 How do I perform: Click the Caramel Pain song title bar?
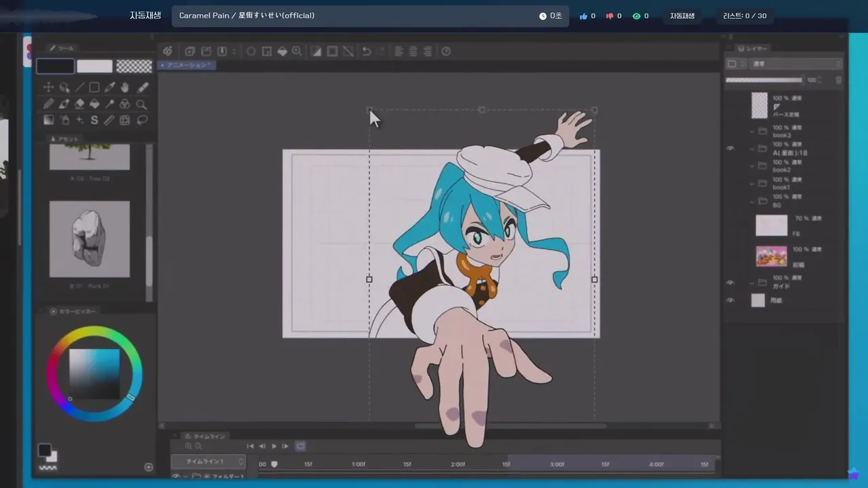[370, 16]
